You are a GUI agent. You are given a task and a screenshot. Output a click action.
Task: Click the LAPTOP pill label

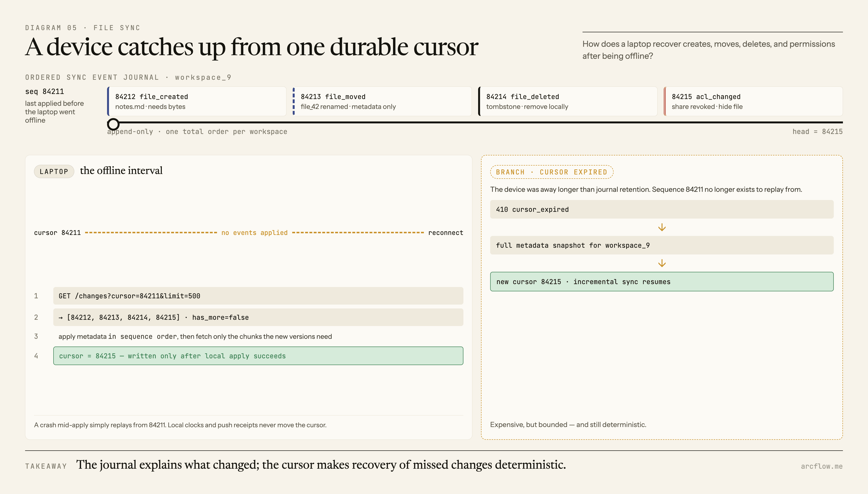[54, 172]
